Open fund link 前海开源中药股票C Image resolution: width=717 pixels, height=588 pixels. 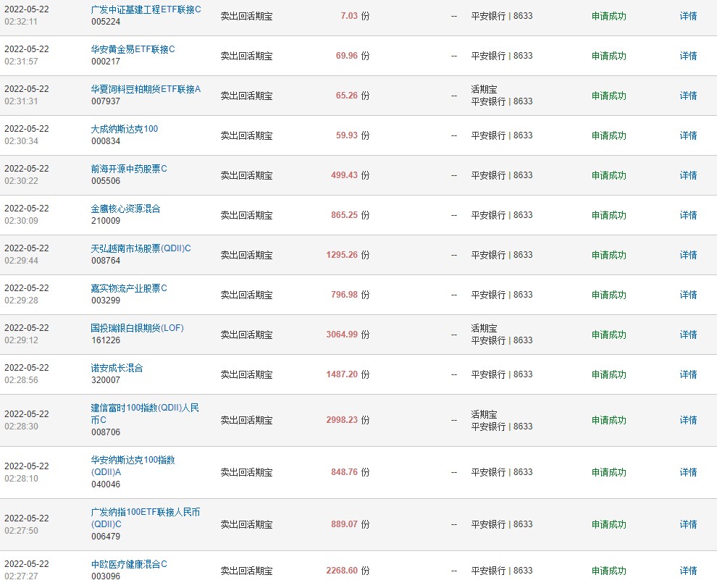[x=129, y=169]
